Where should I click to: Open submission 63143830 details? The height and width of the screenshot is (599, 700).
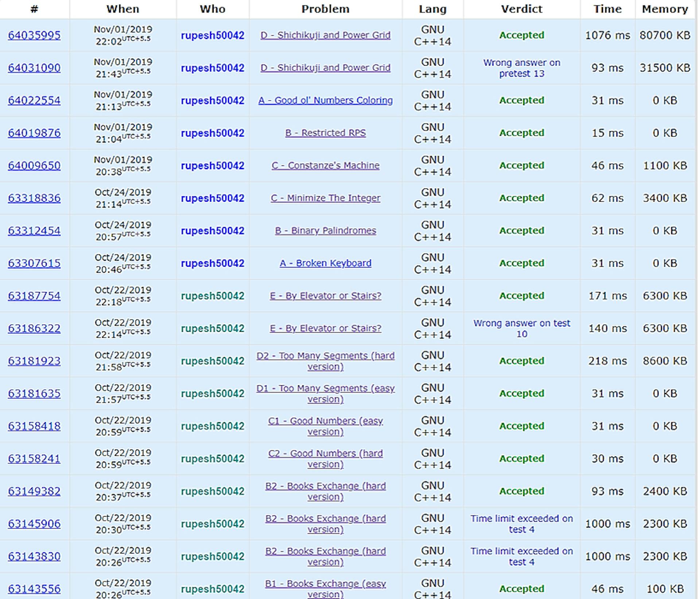click(x=35, y=556)
